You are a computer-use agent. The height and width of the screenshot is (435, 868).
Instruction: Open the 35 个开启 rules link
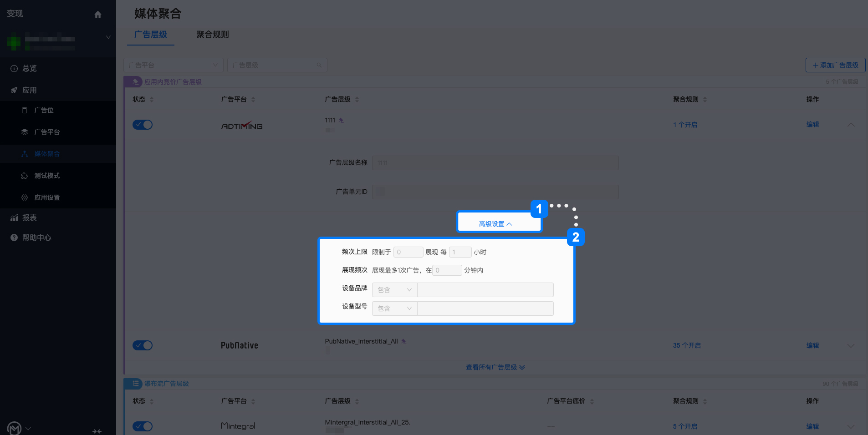coord(687,345)
